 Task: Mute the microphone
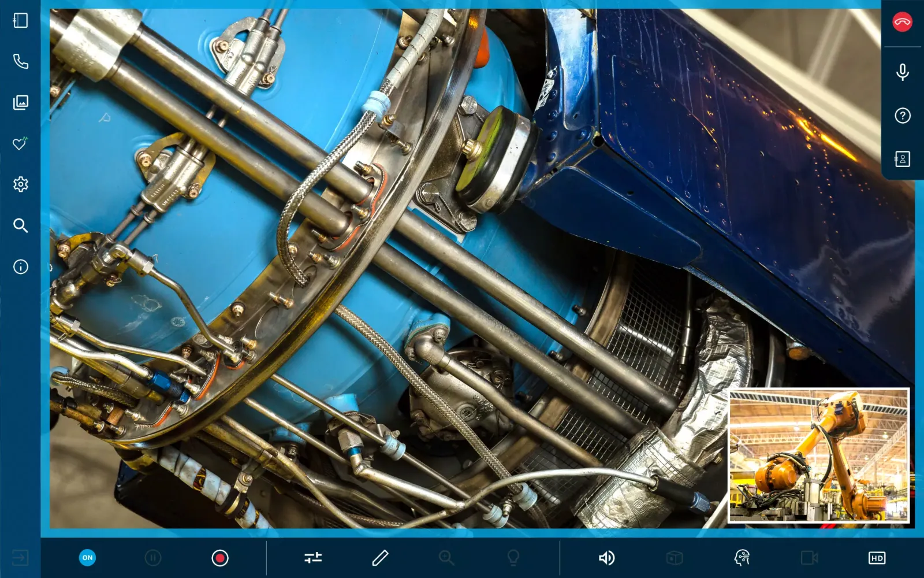point(902,72)
